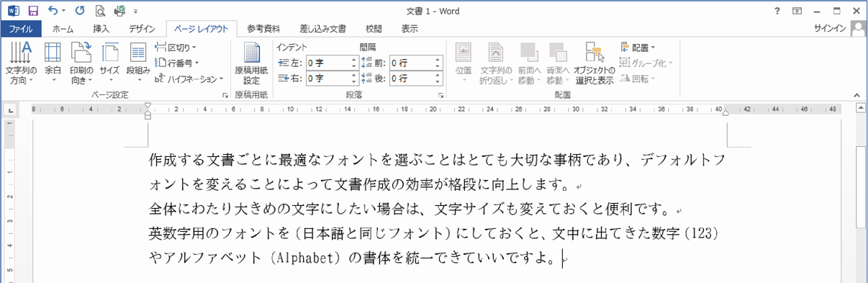Open オブジェクトの選択と表示 selection pane
This screenshot has height=283, width=868.
[595, 64]
